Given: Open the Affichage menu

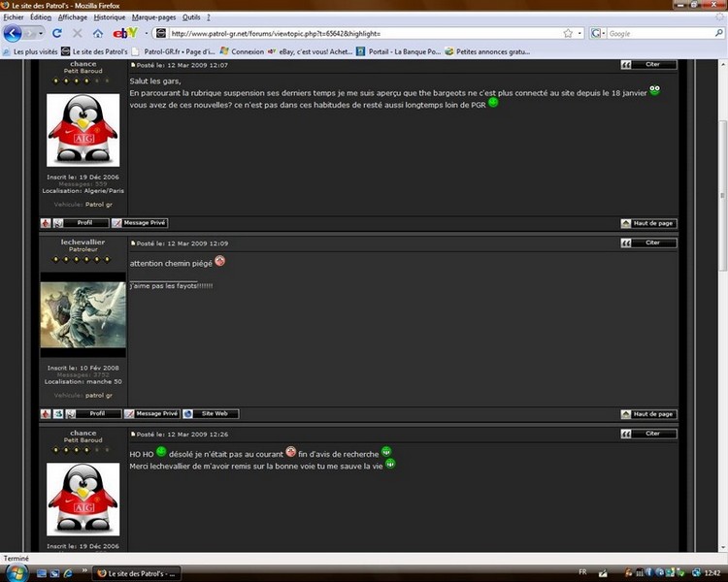Looking at the screenshot, I should 73,17.
